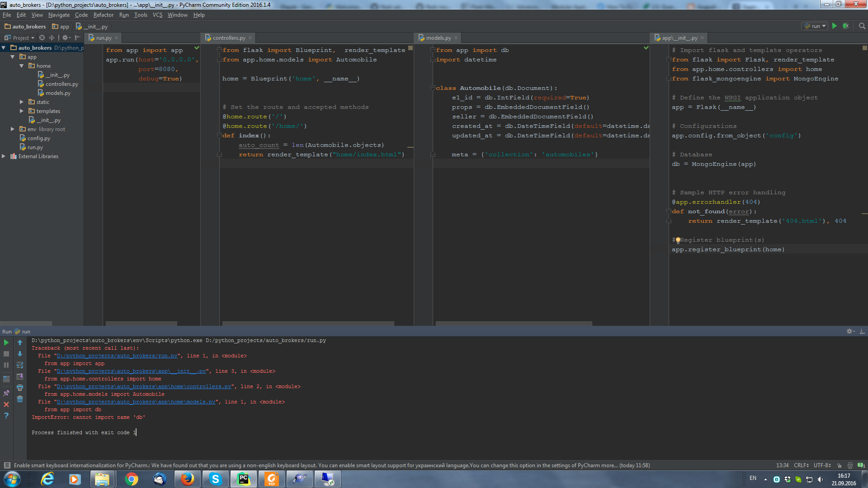The height and width of the screenshot is (488, 868).
Task: Open Project panel settings gear
Action: (x=65, y=38)
